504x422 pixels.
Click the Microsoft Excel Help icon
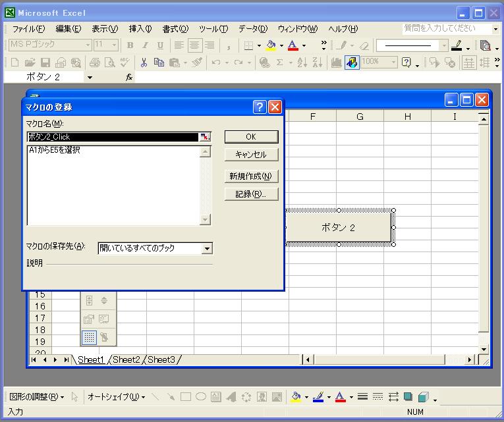(406, 63)
